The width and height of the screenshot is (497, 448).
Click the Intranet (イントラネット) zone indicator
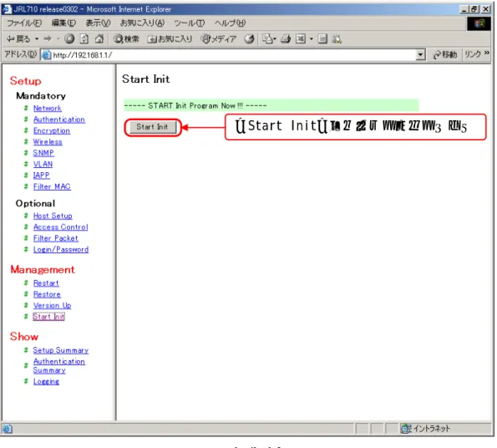coord(425,429)
